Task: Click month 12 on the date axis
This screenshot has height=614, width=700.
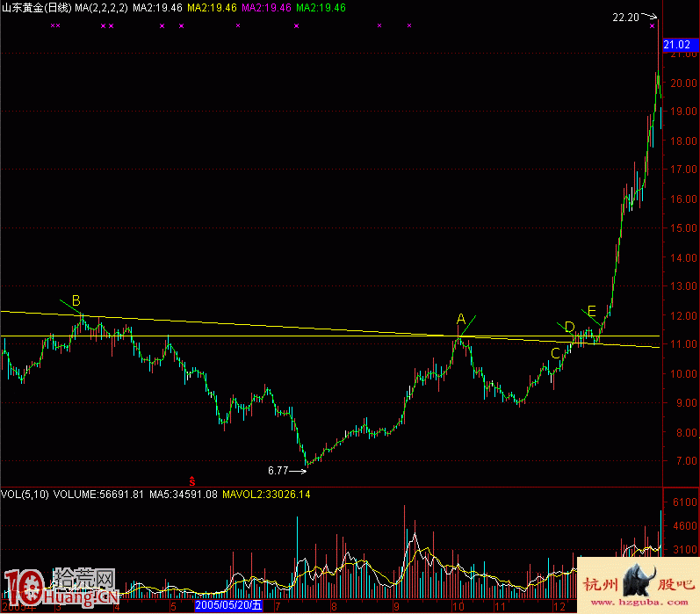Action: (x=559, y=607)
